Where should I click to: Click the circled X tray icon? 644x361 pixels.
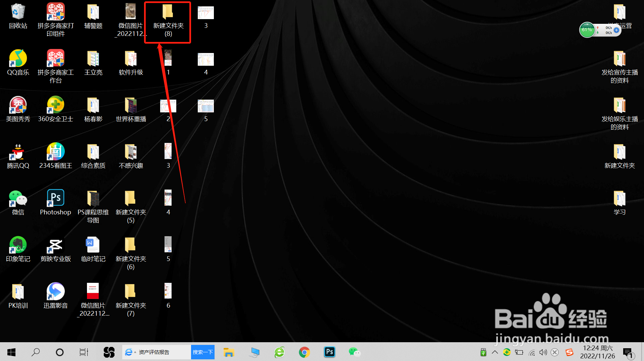pos(555,352)
